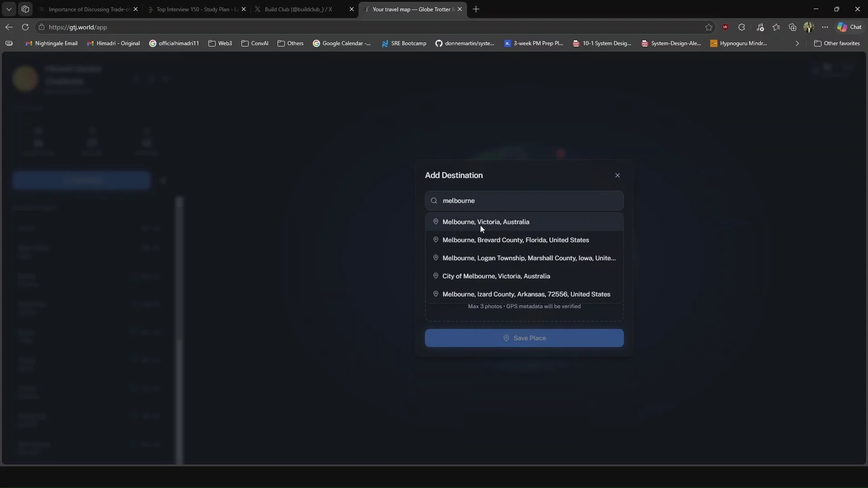The height and width of the screenshot is (488, 868).
Task: Click the Save Place button
Action: 524,338
